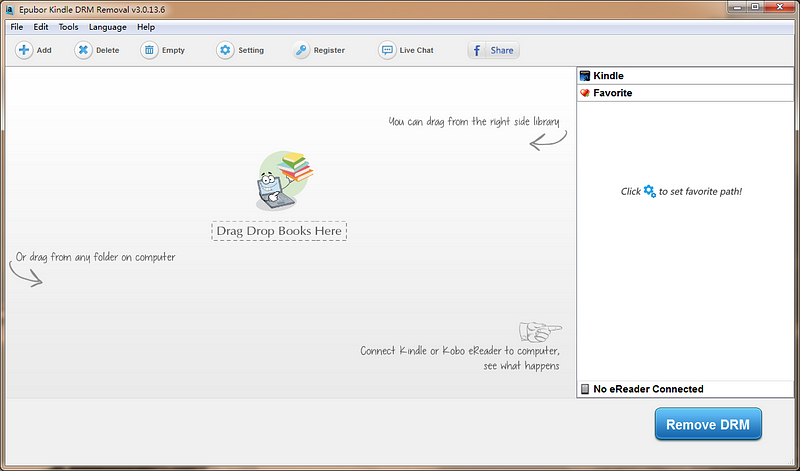Click the 'see what happens' text
Image resolution: width=800 pixels, height=471 pixels.
point(521,366)
